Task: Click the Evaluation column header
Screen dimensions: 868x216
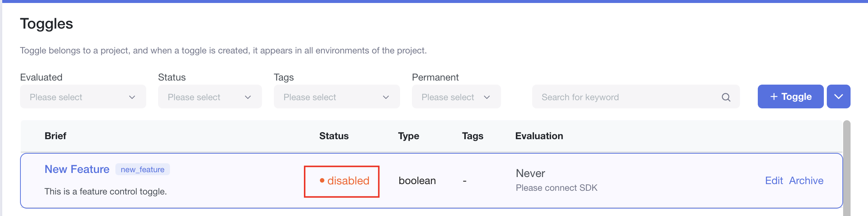Action: [x=539, y=136]
